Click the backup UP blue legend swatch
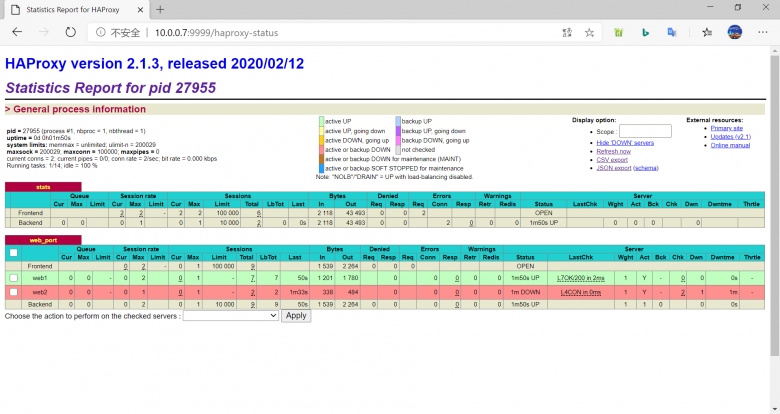This screenshot has width=780, height=414. (398, 121)
